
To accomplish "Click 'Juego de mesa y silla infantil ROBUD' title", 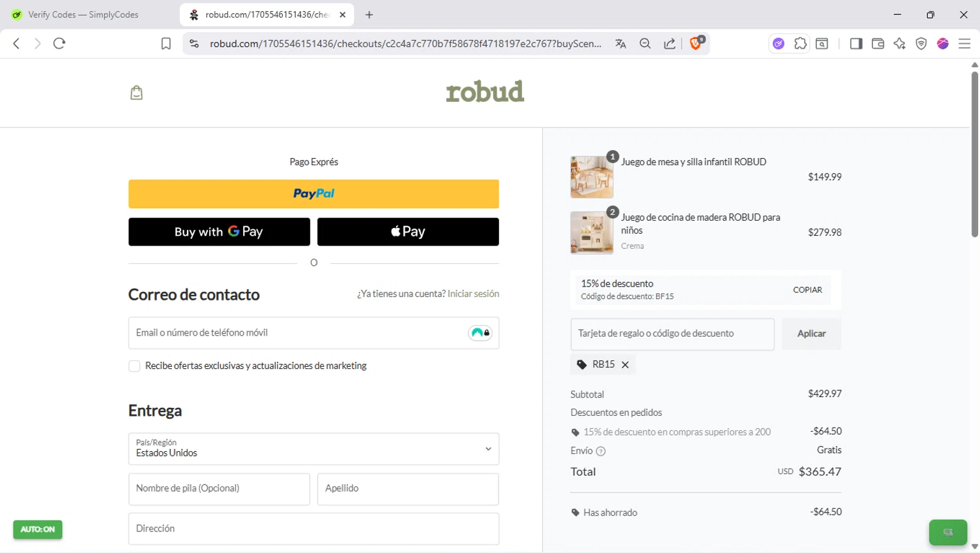I will 693,162.
